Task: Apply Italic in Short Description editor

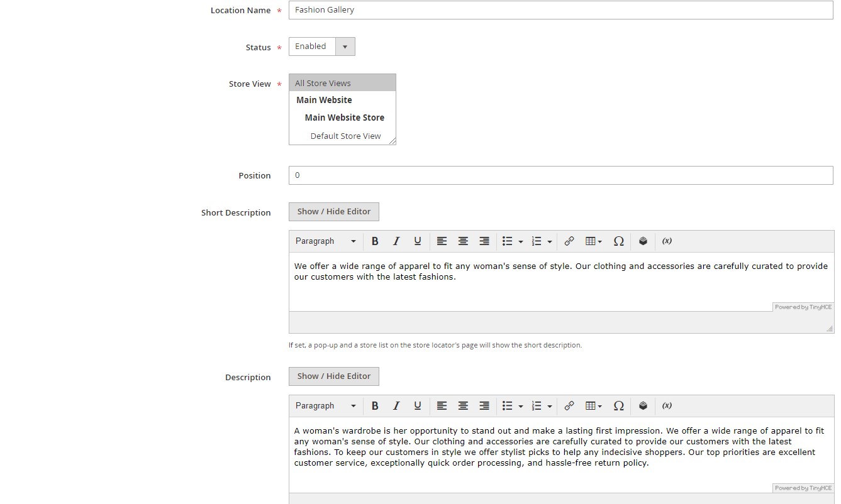Action: click(396, 241)
